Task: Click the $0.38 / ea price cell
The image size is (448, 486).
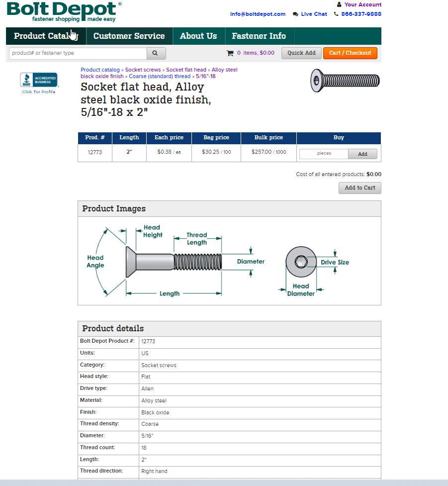Action: click(x=169, y=152)
